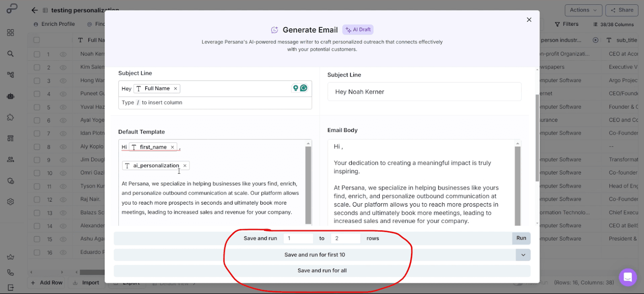Go back using the arrow icon
Viewport: 644px width, 294px height.
coord(35,10)
